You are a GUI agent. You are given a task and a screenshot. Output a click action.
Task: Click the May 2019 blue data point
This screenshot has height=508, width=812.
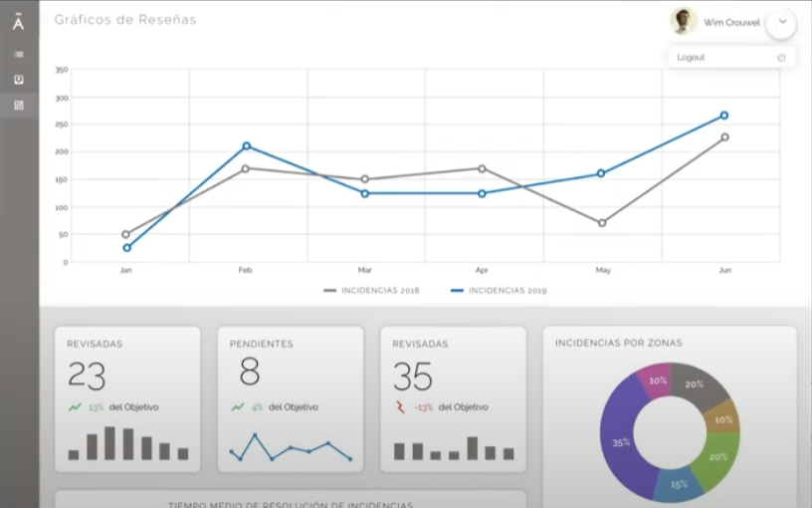point(601,173)
